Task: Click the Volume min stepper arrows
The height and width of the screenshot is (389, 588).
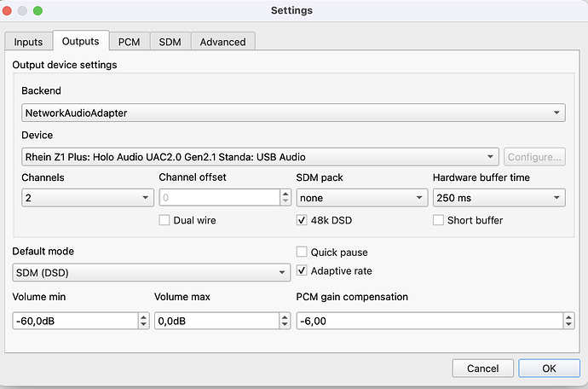Action: [x=143, y=321]
